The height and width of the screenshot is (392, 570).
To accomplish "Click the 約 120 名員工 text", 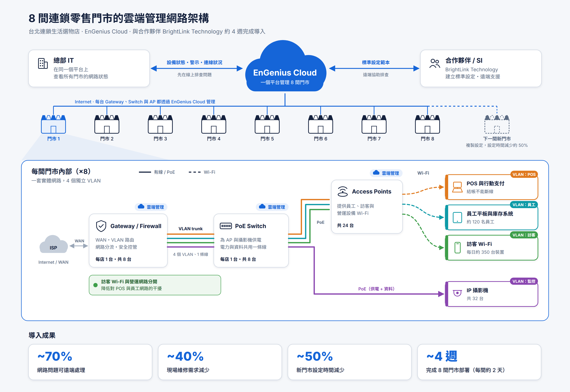I will 480,222.
